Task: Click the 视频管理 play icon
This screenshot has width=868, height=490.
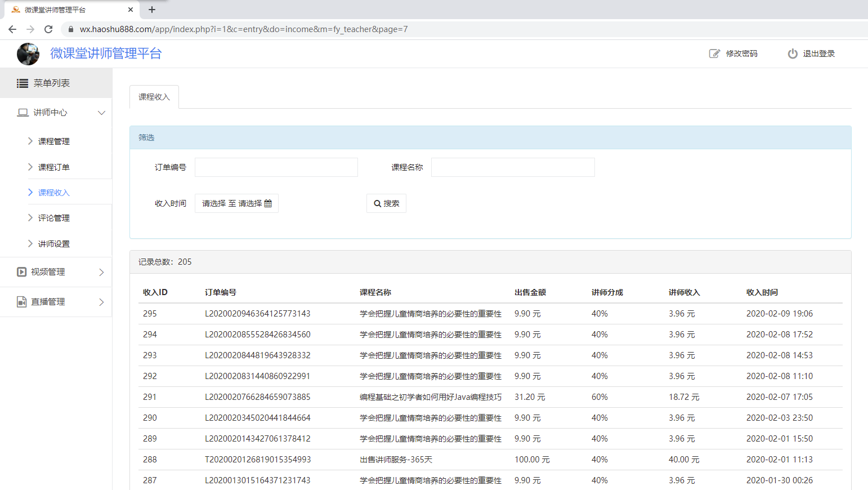Action: coord(22,272)
